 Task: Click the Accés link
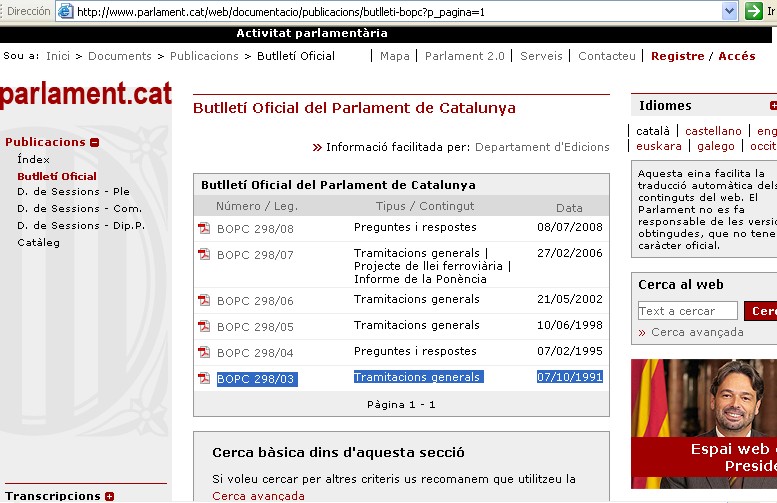737,56
